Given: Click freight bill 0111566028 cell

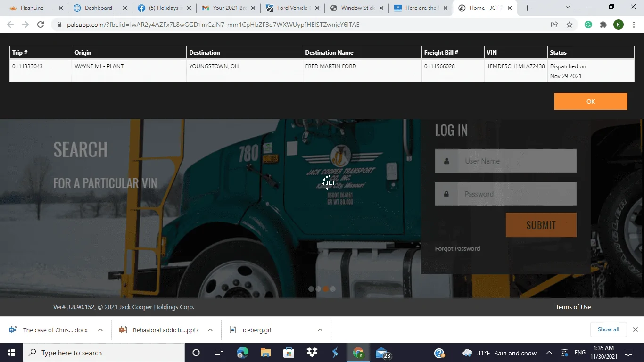Looking at the screenshot, I should pyautogui.click(x=453, y=71).
